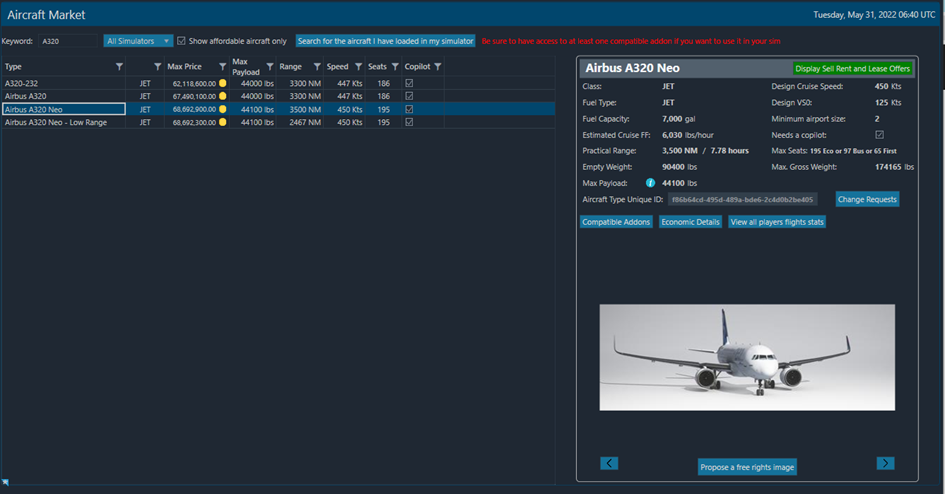Click the Keyword input field

click(x=68, y=41)
